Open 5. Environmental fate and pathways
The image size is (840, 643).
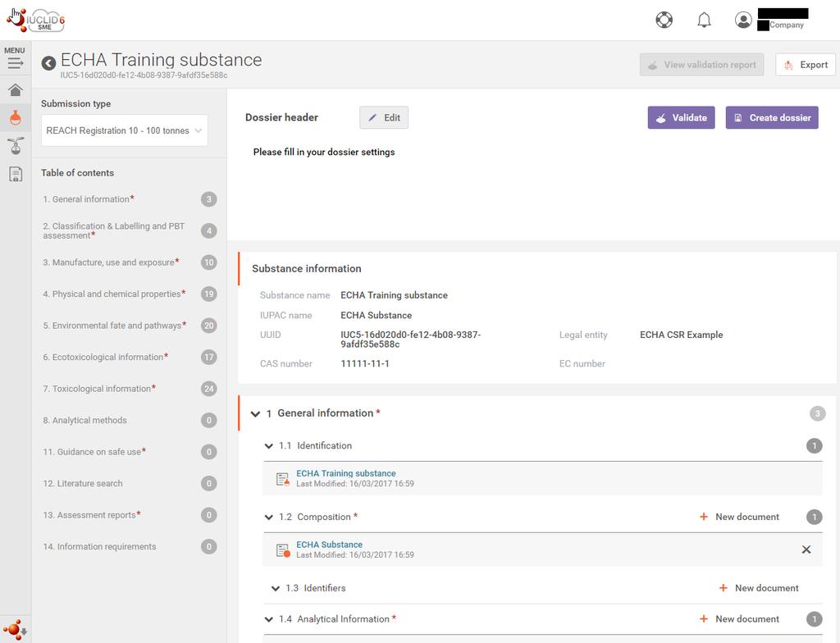tap(115, 326)
